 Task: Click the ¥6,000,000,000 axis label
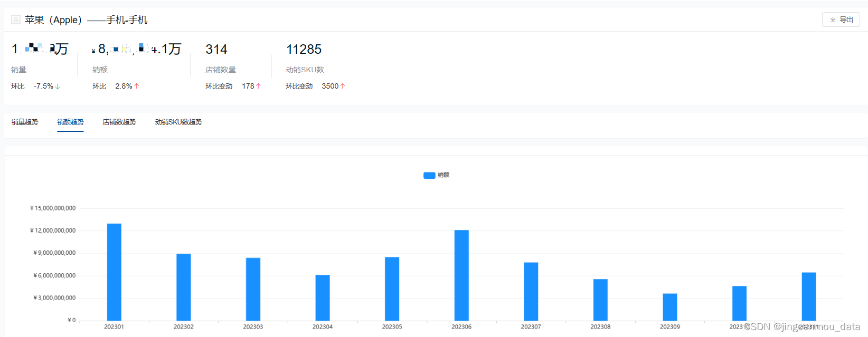(x=54, y=276)
